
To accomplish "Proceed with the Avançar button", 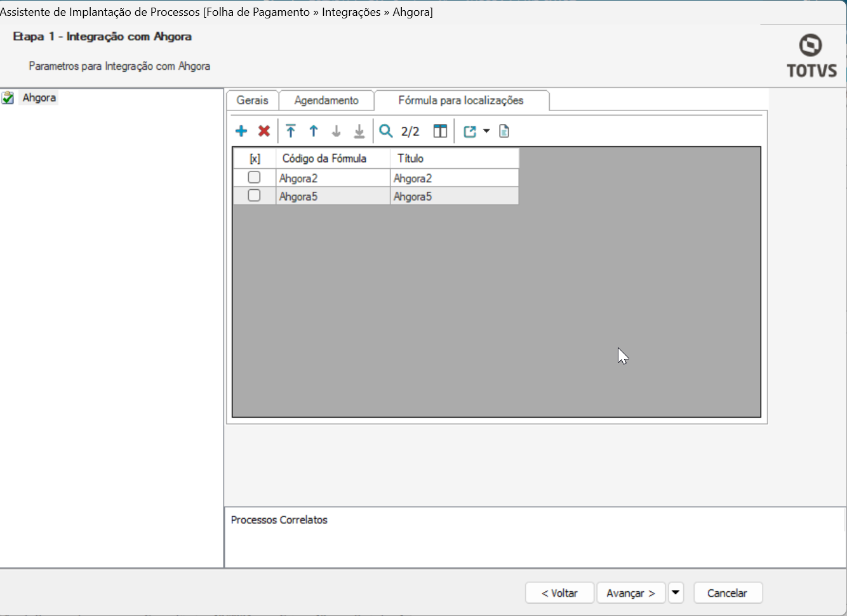I will pos(630,593).
